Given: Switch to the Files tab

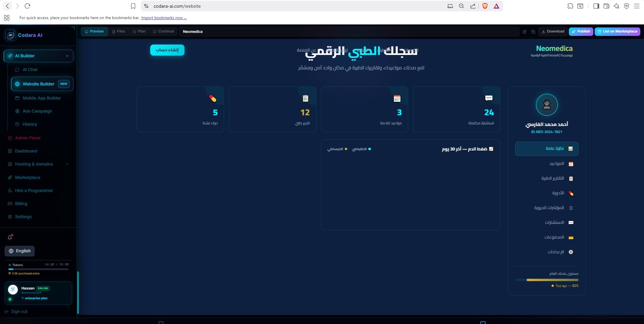Looking at the screenshot, I should (118, 31).
